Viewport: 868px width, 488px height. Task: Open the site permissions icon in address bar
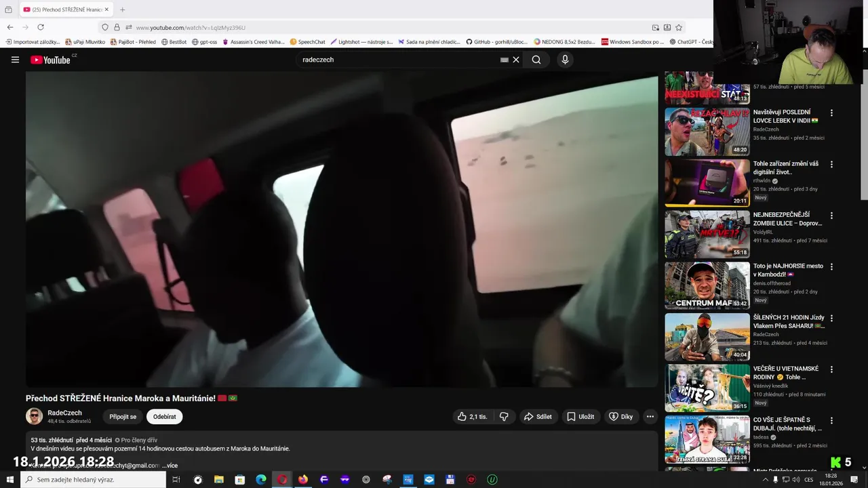coord(128,27)
